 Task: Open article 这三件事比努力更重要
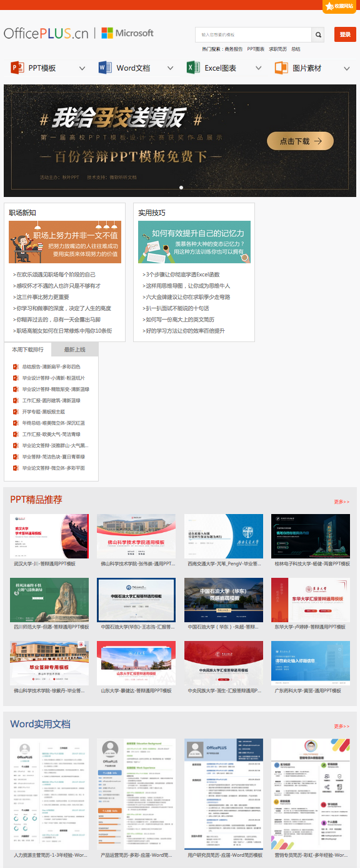(x=41, y=297)
